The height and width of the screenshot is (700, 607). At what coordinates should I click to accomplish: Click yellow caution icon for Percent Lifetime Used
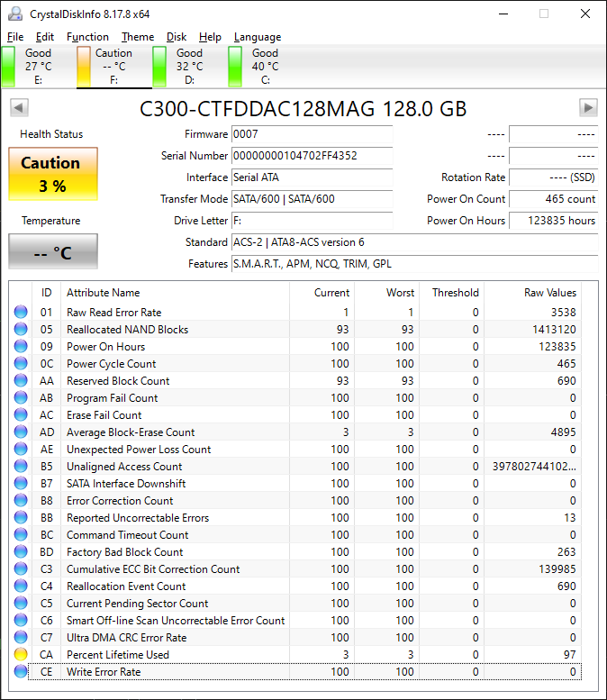coord(21,654)
